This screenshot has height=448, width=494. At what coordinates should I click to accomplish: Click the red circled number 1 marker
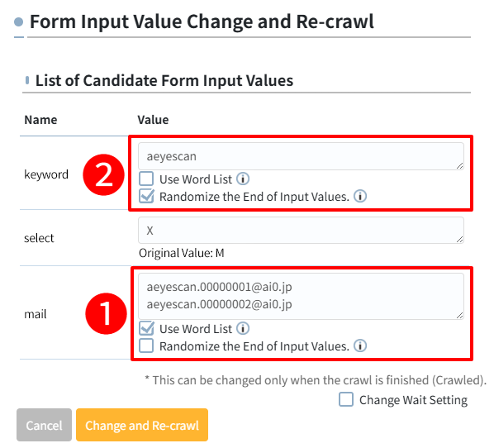coord(106,313)
